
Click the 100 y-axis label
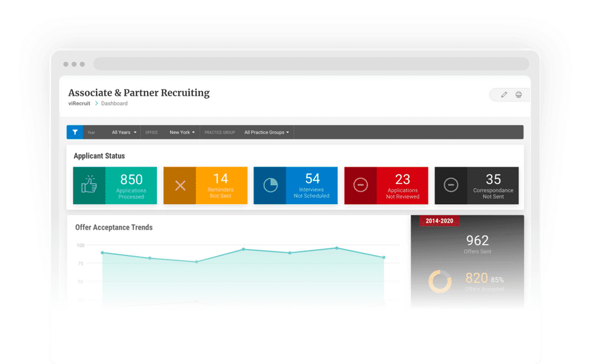tap(81, 245)
